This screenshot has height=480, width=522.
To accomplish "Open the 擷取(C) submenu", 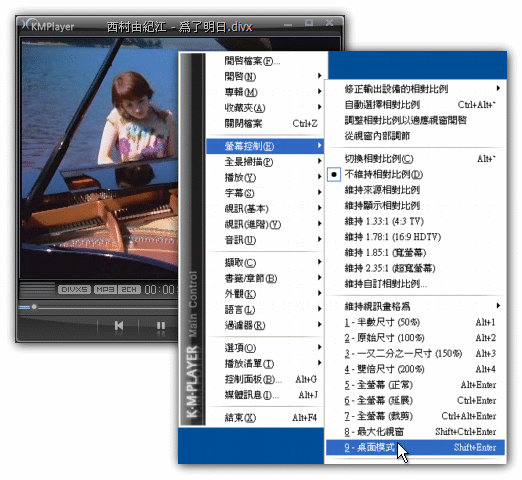I will [265, 263].
